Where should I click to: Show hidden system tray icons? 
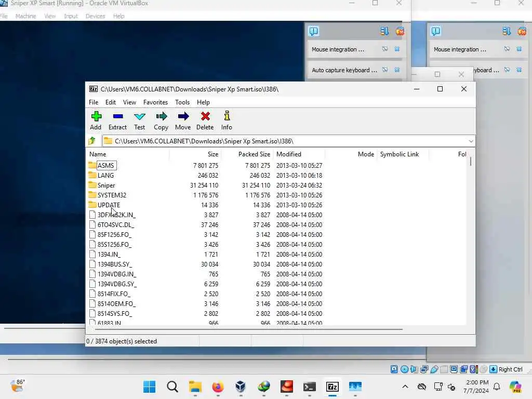[405, 387]
